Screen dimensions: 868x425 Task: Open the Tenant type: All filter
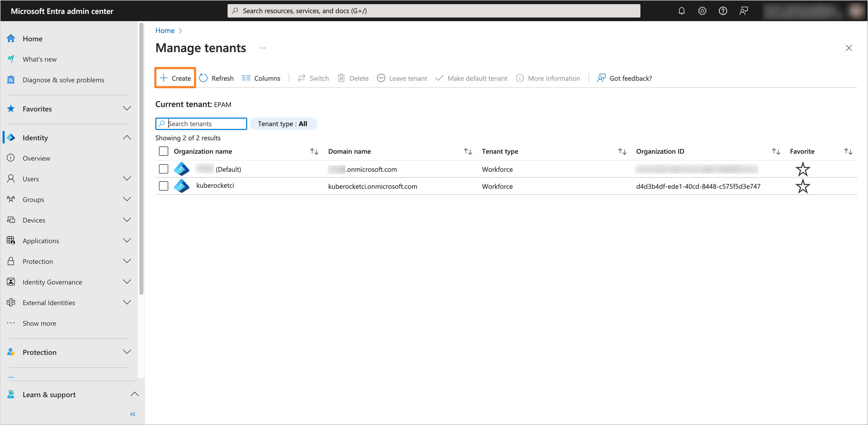[x=283, y=124]
